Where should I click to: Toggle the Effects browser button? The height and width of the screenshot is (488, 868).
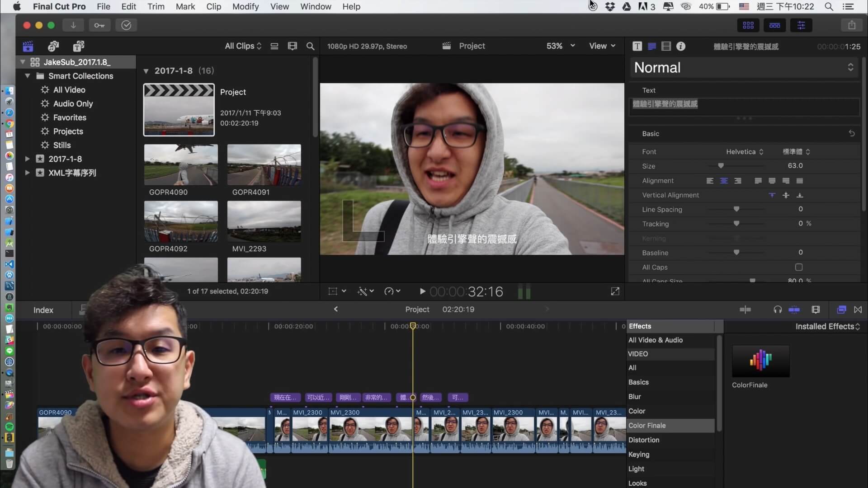pos(841,310)
